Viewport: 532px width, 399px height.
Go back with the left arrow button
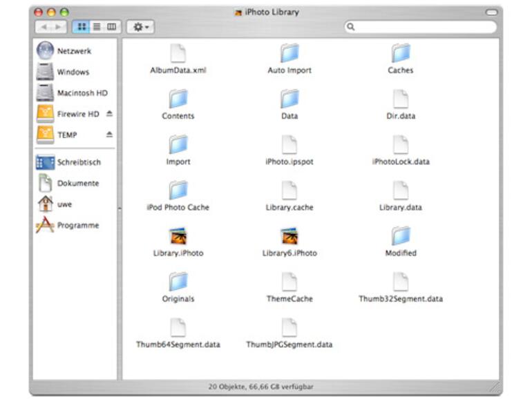point(44,27)
